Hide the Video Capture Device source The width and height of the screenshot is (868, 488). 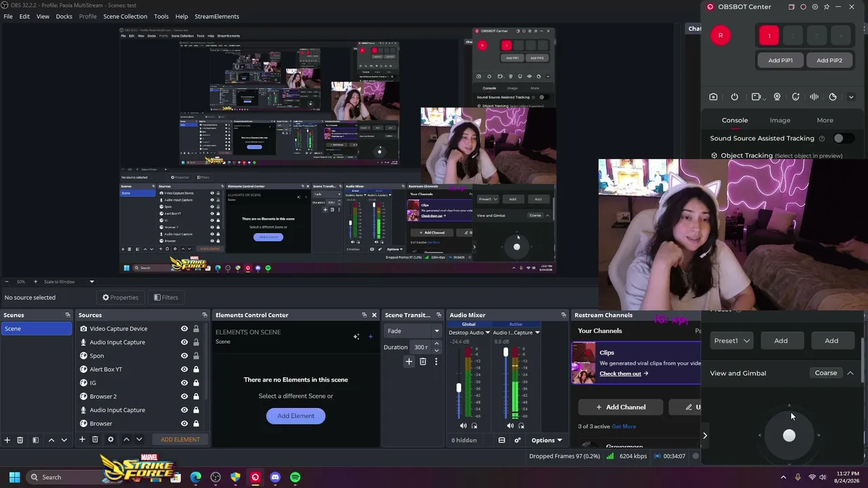click(184, 329)
